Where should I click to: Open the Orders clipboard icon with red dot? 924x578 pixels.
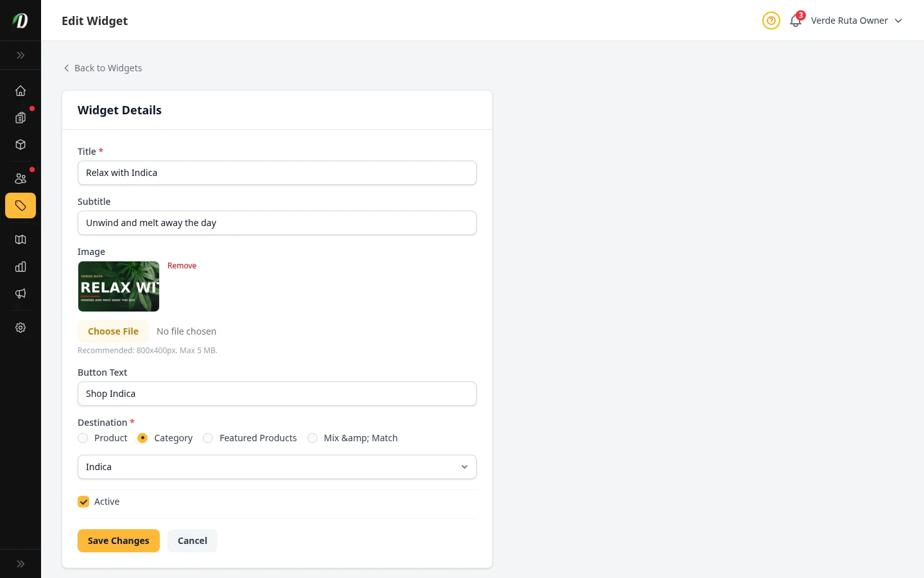(21, 118)
